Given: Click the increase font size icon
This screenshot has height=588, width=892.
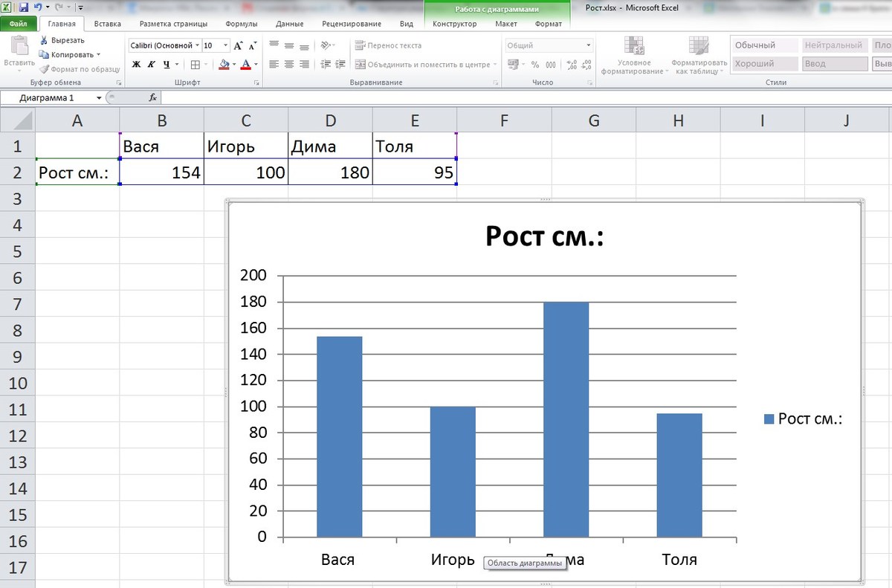Looking at the screenshot, I should point(238,45).
